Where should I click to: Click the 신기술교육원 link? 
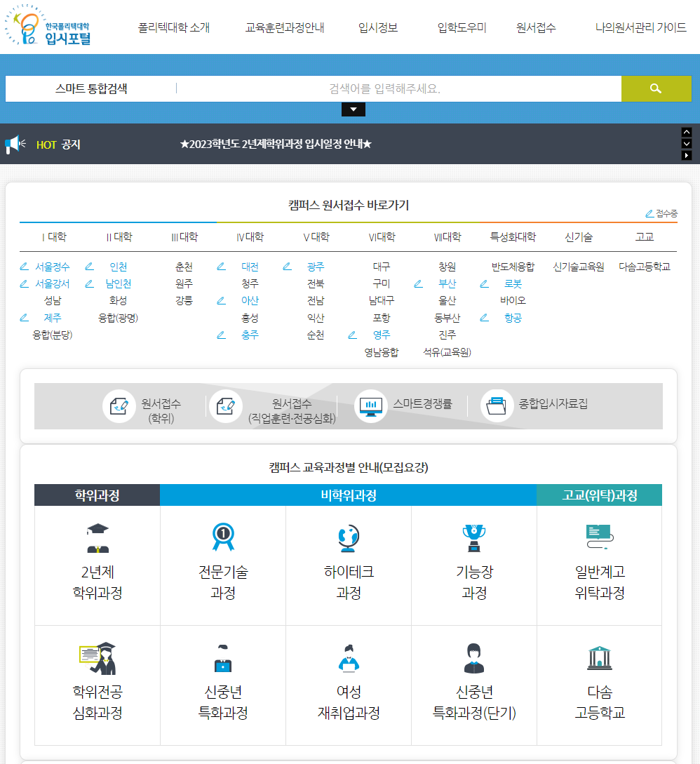pos(577,266)
